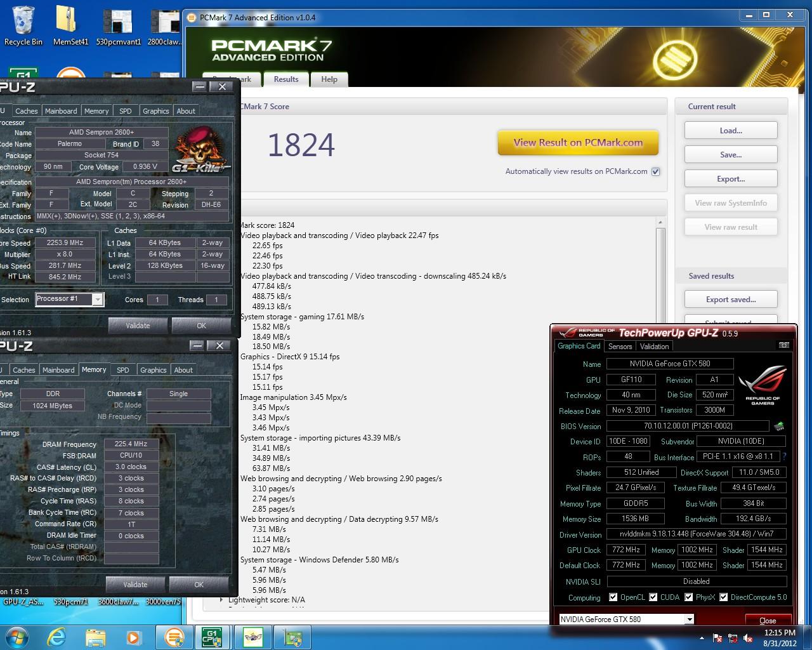Toggle the DirectCompute 5.0 checkbox
The width and height of the screenshot is (812, 650).
[723, 597]
